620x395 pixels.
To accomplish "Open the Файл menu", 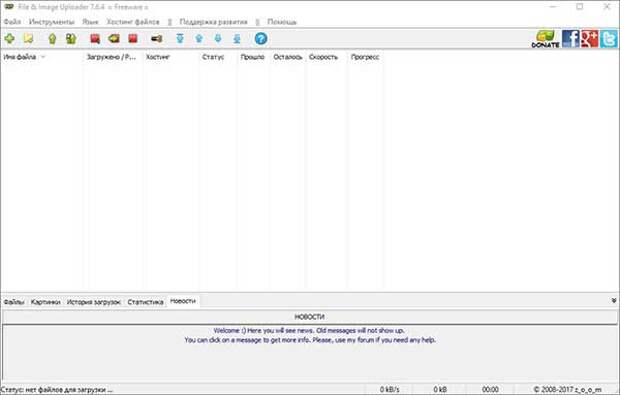I will click(12, 22).
